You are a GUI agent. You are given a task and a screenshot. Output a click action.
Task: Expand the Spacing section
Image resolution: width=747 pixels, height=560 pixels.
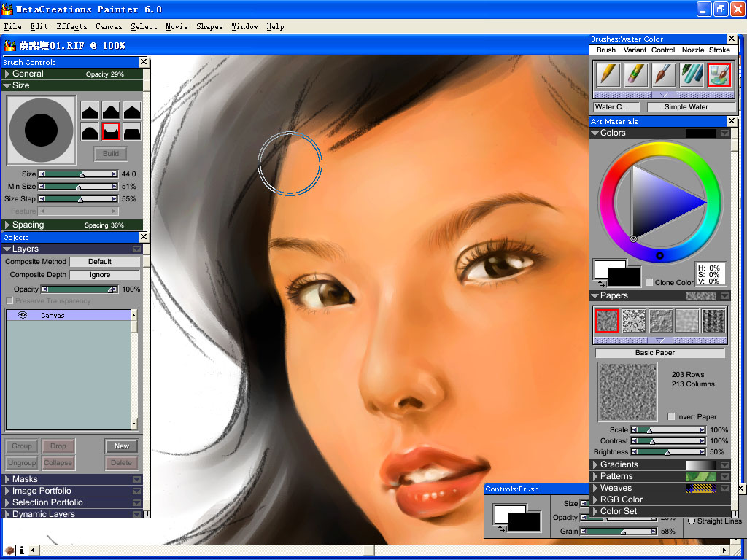[7, 225]
